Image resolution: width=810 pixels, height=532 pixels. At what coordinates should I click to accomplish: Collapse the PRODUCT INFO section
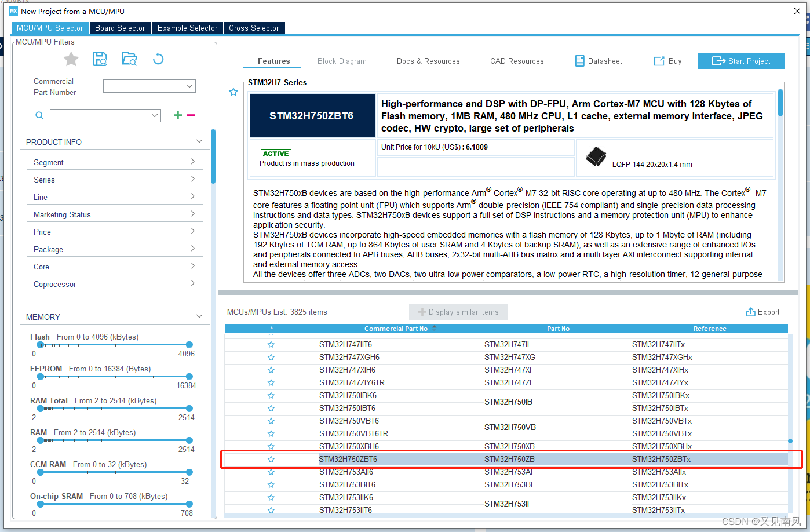[199, 141]
